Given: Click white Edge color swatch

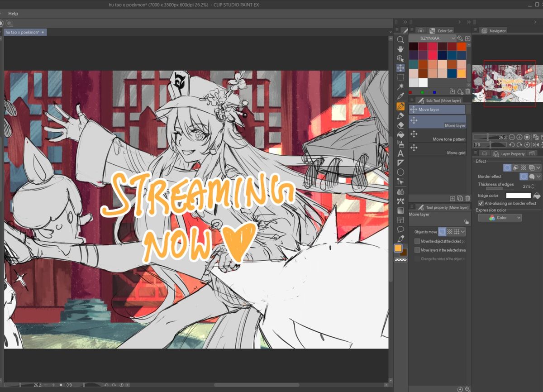Looking at the screenshot, I should pos(518,196).
